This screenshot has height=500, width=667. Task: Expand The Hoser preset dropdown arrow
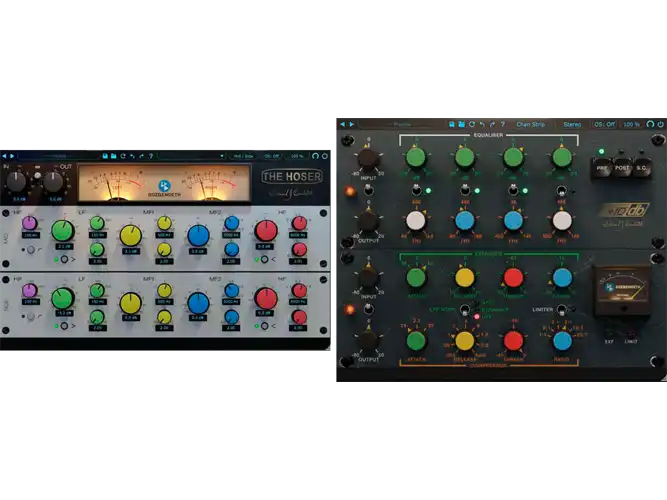(222, 156)
